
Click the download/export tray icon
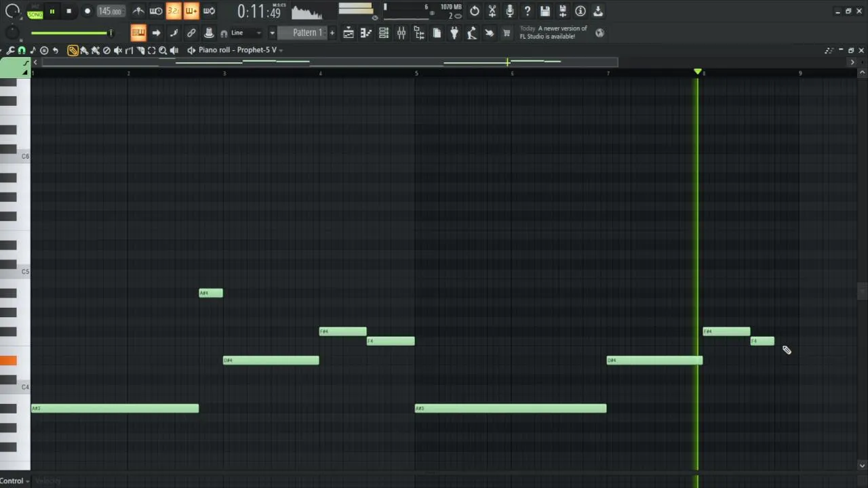click(598, 11)
